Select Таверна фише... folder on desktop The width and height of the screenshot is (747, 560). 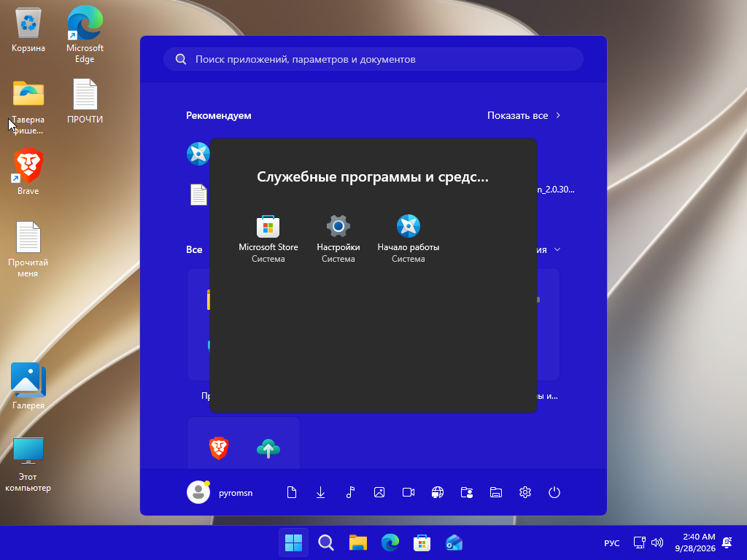pyautogui.click(x=28, y=108)
